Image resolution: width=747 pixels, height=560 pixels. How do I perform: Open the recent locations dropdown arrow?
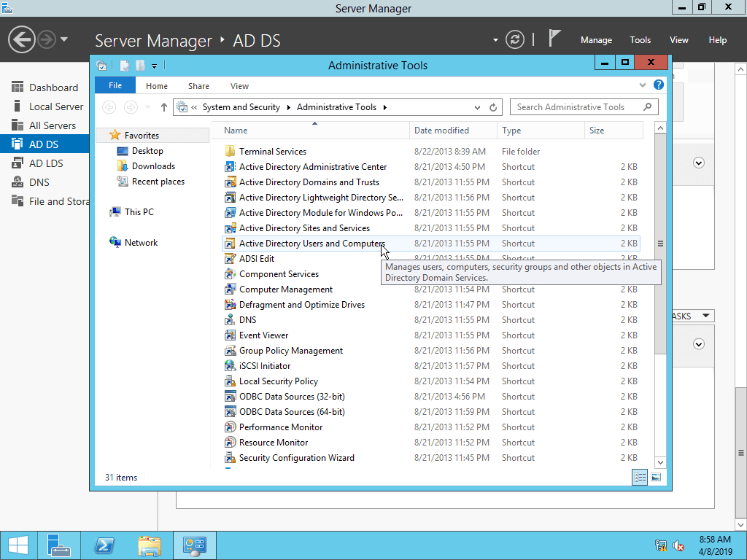147,107
